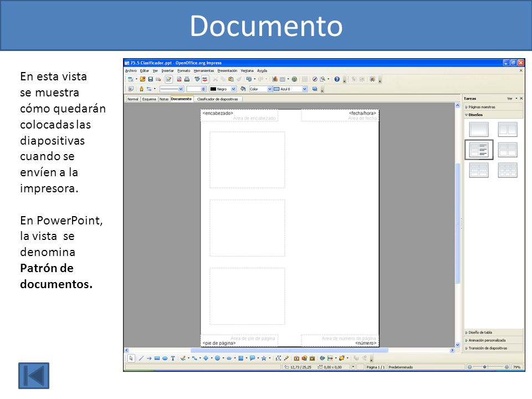Viewport: 532px width, 399px height.
Task: Click the Symbol Shapes smiley icon
Action: pos(217,359)
